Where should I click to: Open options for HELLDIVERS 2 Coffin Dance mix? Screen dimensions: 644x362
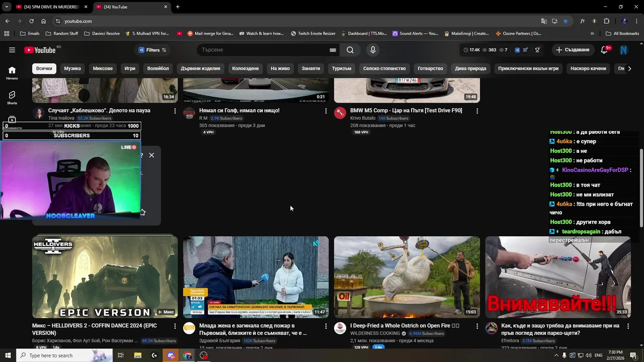175,326
